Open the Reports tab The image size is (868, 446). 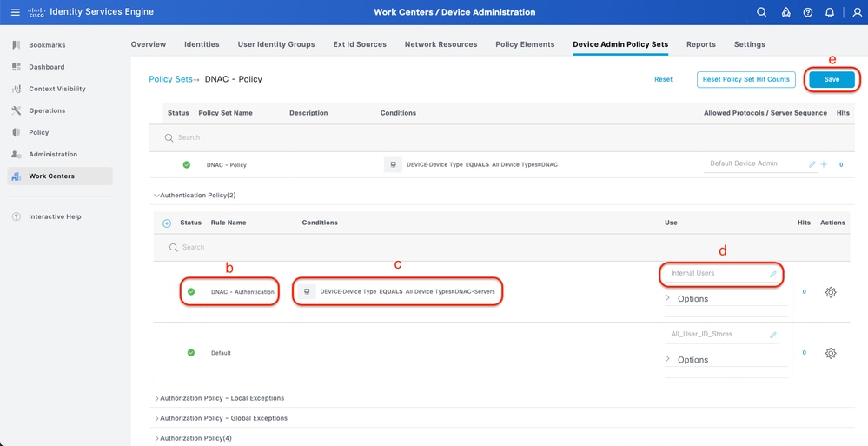(x=701, y=44)
